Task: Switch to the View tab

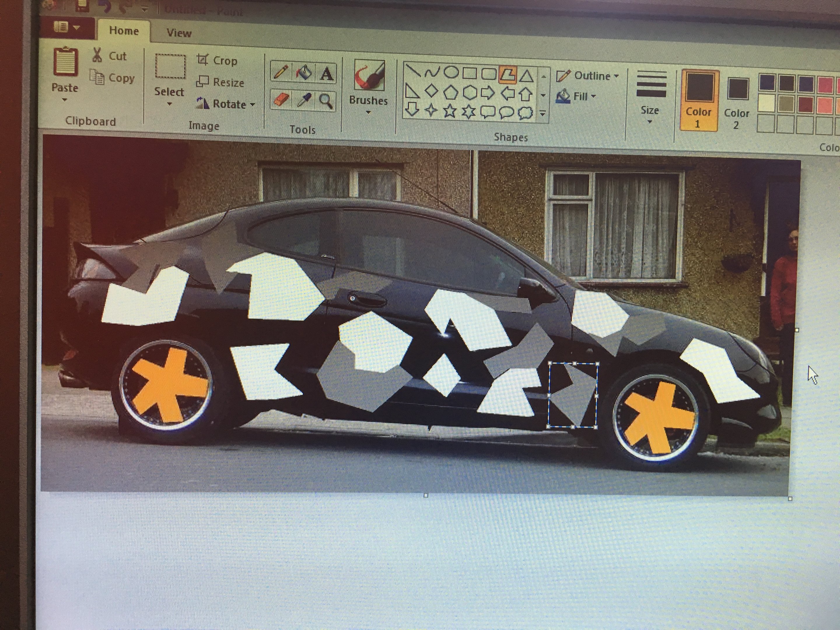Action: (179, 33)
